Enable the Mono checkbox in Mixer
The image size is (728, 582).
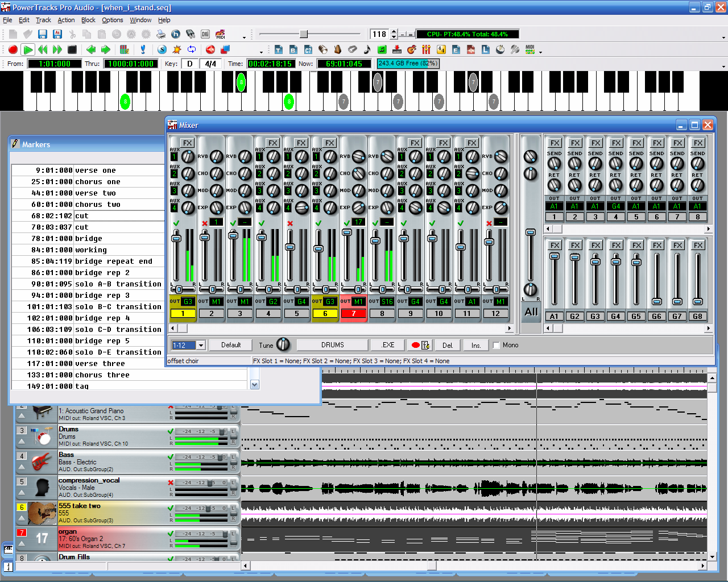coord(496,345)
